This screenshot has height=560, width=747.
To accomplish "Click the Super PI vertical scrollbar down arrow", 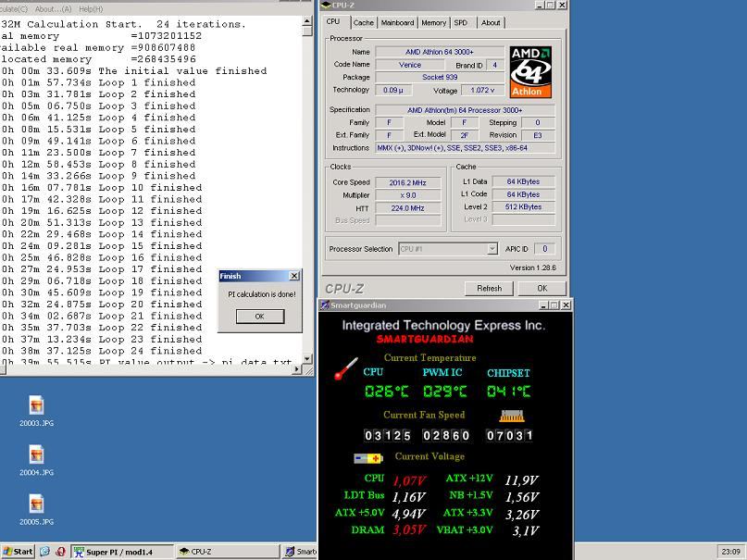I will pos(307,358).
